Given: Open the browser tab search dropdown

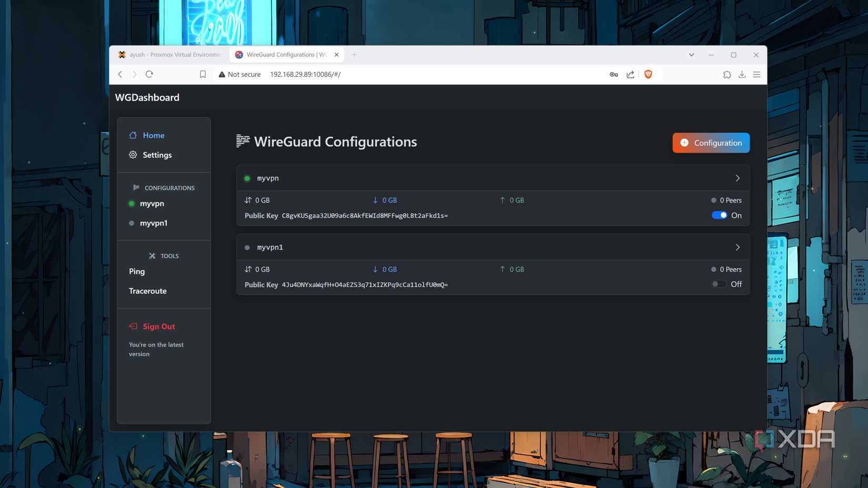Looking at the screenshot, I should (x=691, y=55).
